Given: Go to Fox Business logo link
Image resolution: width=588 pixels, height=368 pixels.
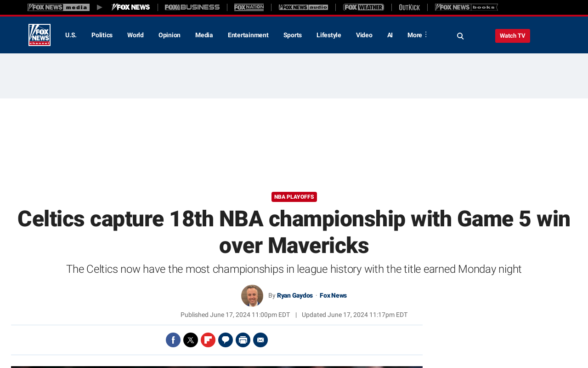Looking at the screenshot, I should tap(192, 7).
